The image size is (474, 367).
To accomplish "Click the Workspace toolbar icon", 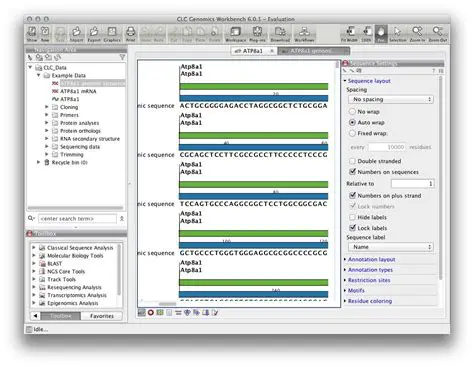I will pyautogui.click(x=235, y=34).
